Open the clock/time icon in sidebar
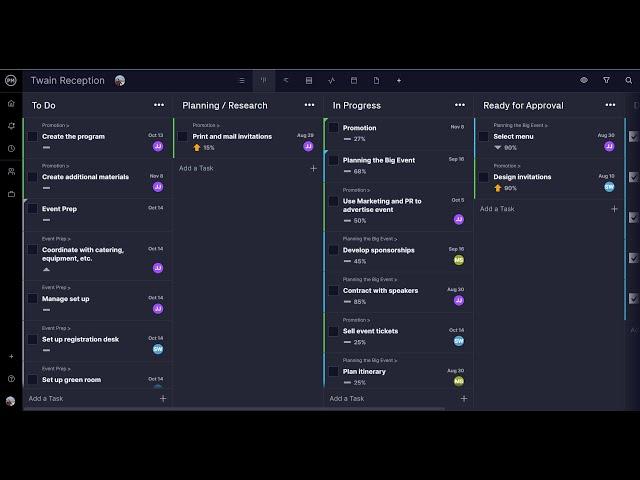Image resolution: width=640 pixels, height=480 pixels. pos(11,148)
